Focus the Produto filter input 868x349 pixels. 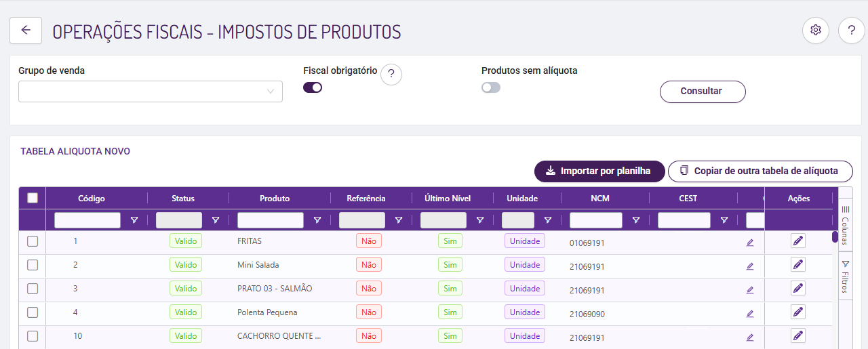coord(271,220)
